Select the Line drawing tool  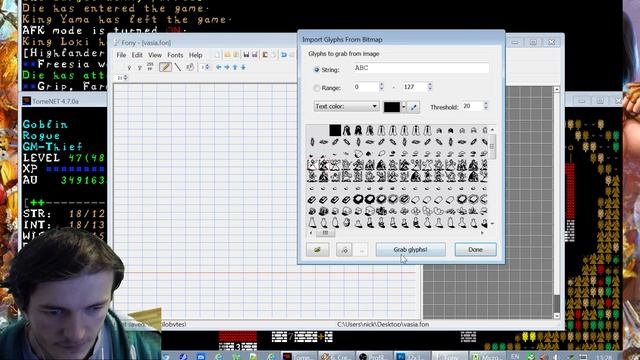click(178, 67)
